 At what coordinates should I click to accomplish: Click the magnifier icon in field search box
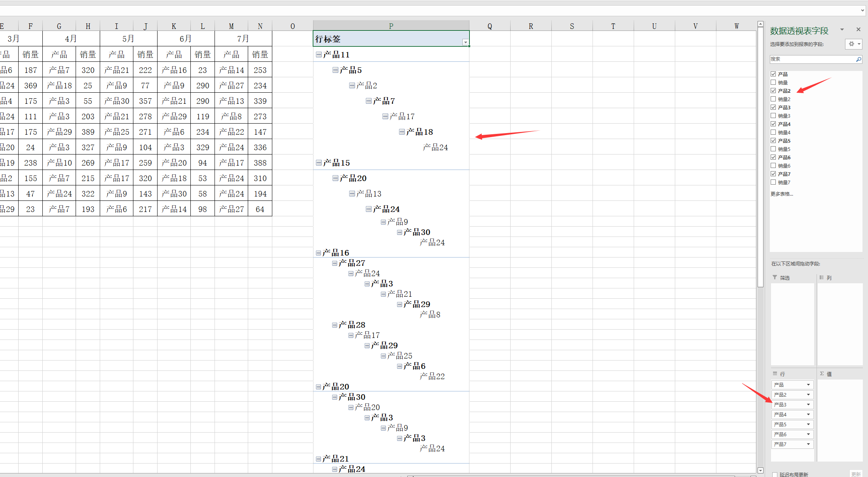point(859,59)
